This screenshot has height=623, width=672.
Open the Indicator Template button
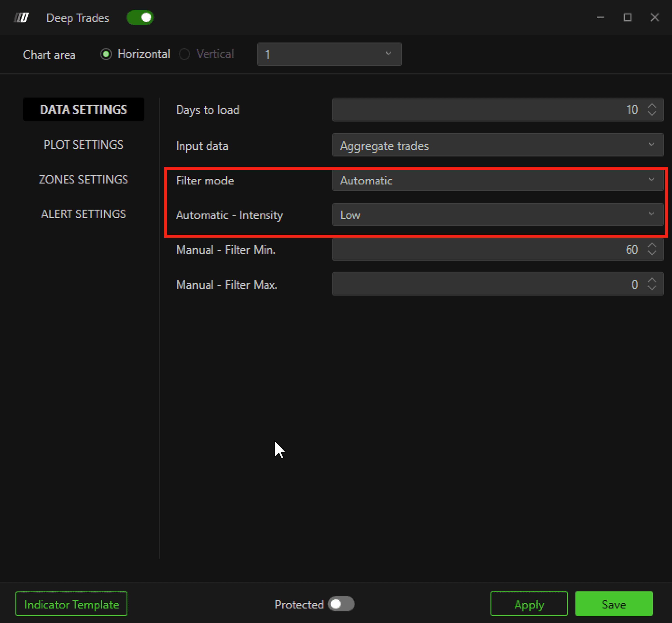[71, 604]
